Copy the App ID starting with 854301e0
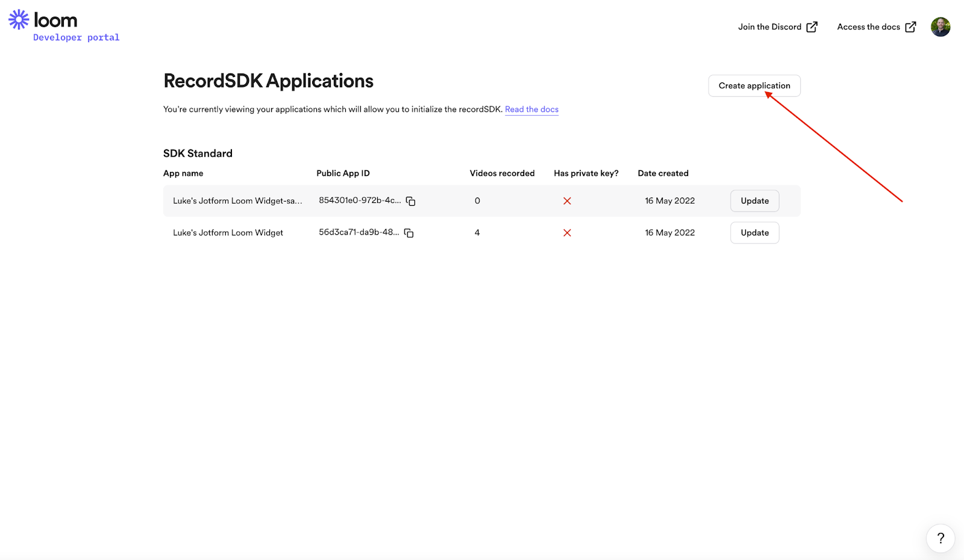 click(x=411, y=201)
